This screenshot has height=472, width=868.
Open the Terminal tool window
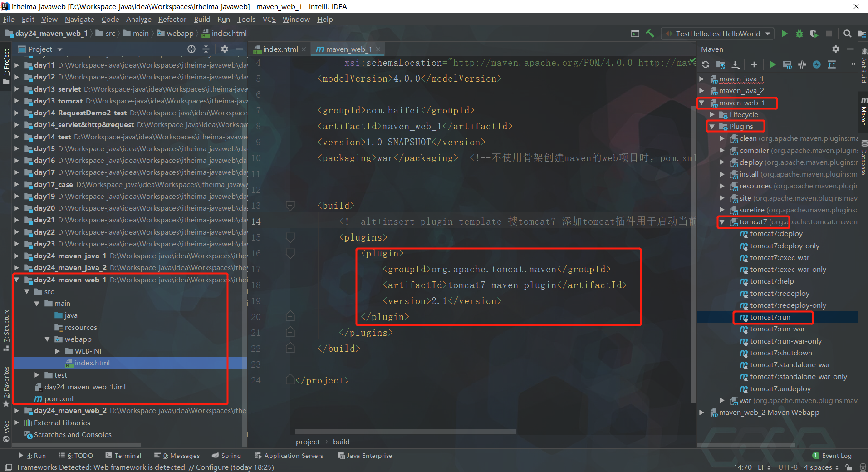click(123, 456)
